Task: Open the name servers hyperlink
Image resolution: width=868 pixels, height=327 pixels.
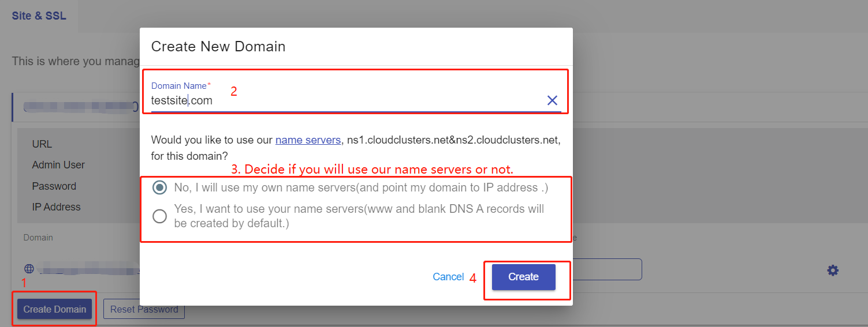Action: click(x=308, y=140)
